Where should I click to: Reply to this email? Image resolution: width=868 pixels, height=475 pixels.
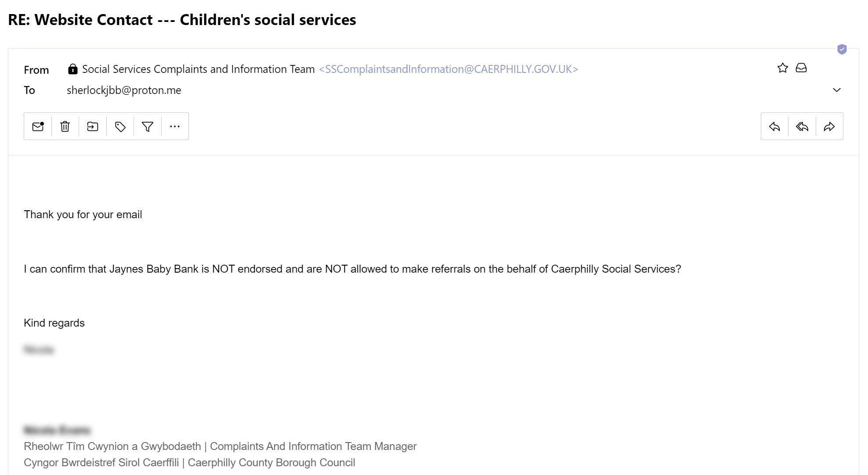coord(774,127)
